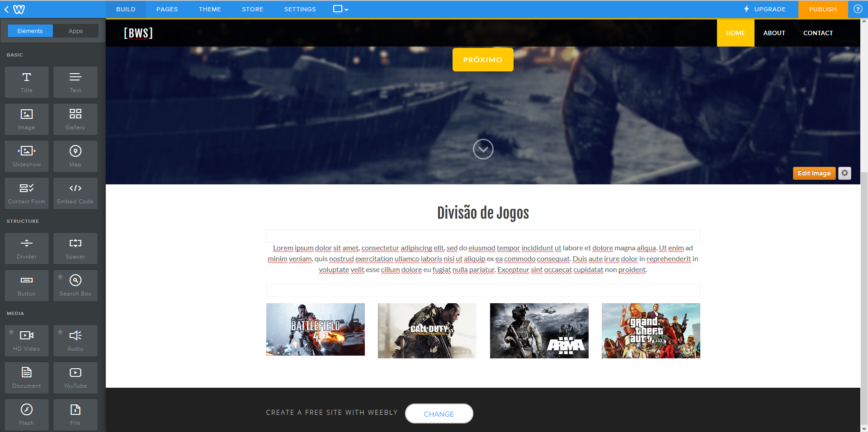Select the Title element

pos(27,82)
